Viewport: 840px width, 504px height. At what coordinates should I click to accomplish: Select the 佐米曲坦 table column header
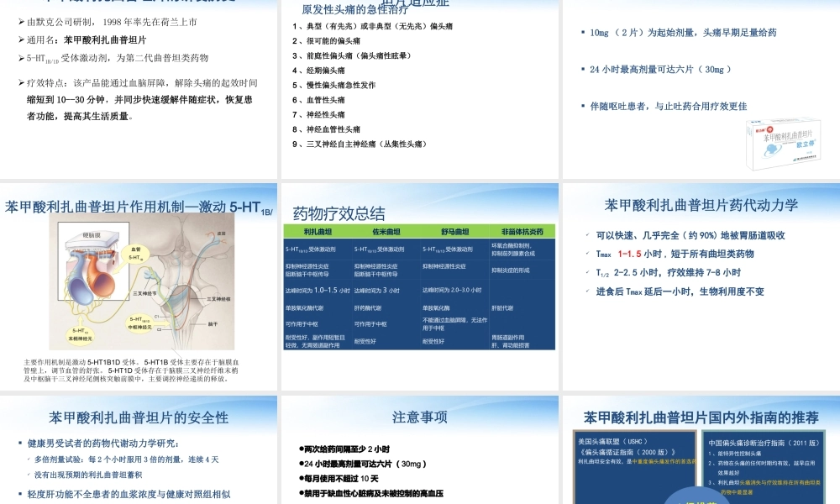click(x=385, y=231)
